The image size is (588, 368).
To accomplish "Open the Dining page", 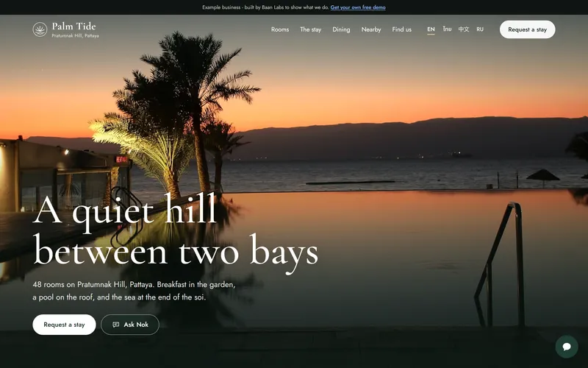I will [341, 29].
